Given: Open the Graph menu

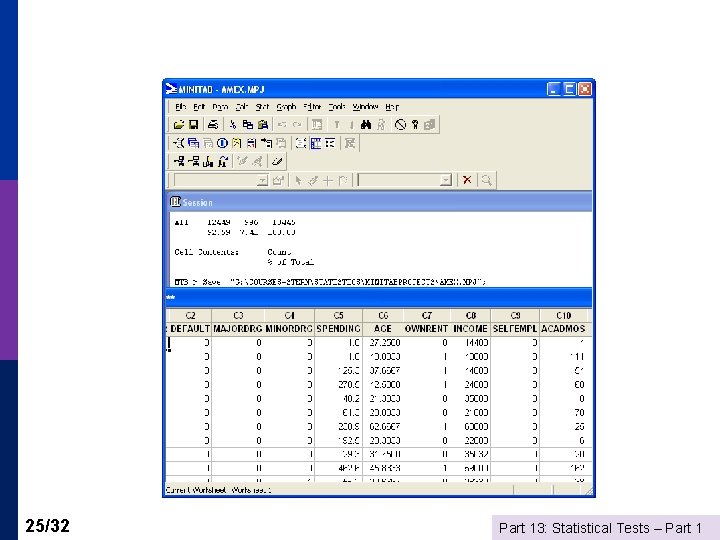Looking at the screenshot, I should tap(286, 107).
